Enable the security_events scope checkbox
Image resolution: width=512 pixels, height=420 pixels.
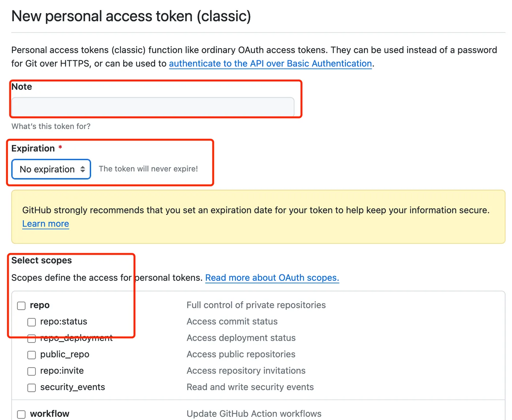pyautogui.click(x=32, y=388)
